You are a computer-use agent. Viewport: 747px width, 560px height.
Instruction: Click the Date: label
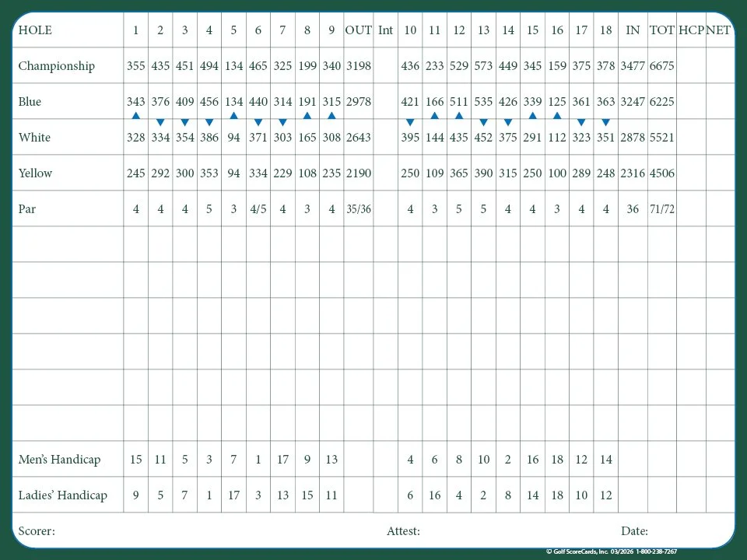(635, 531)
